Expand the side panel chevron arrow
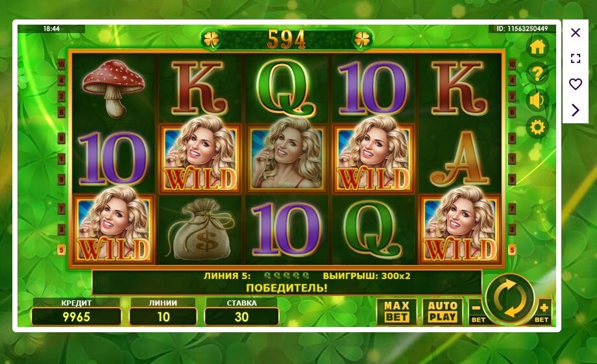Viewport: 597px width, 364px height. tap(576, 110)
